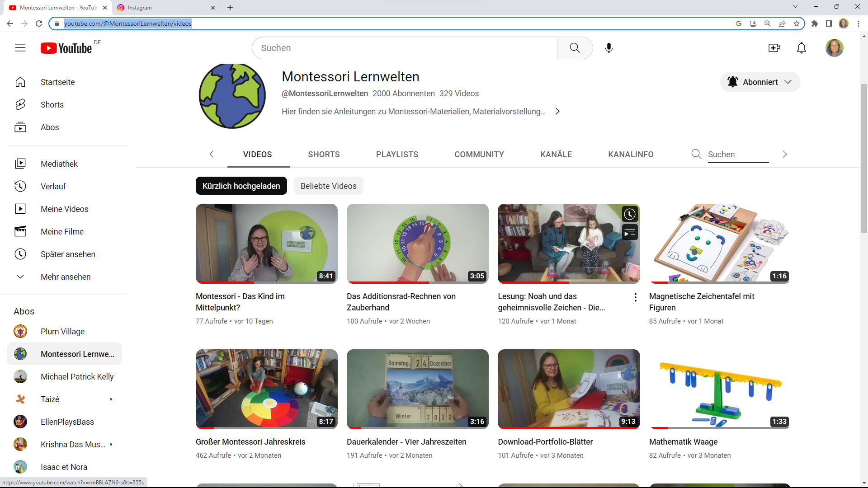
Task: Open Magnetische Zeichentafel thumbnail
Action: (x=720, y=244)
